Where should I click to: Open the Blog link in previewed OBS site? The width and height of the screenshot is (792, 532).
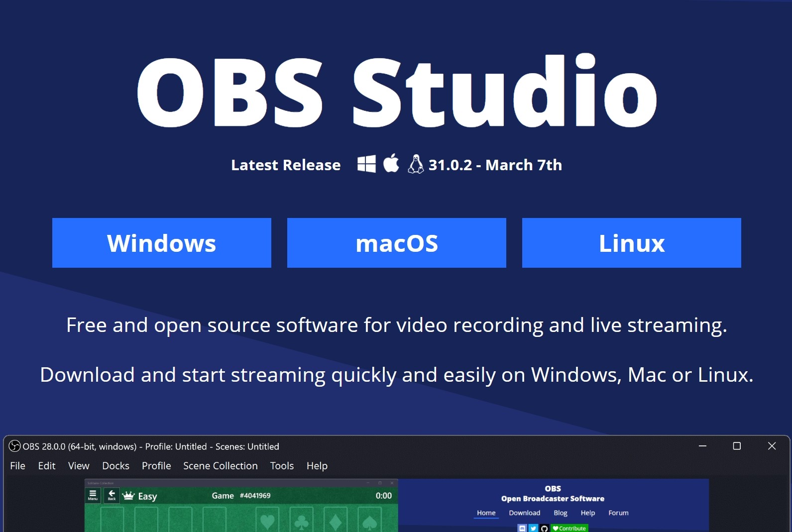pyautogui.click(x=561, y=513)
